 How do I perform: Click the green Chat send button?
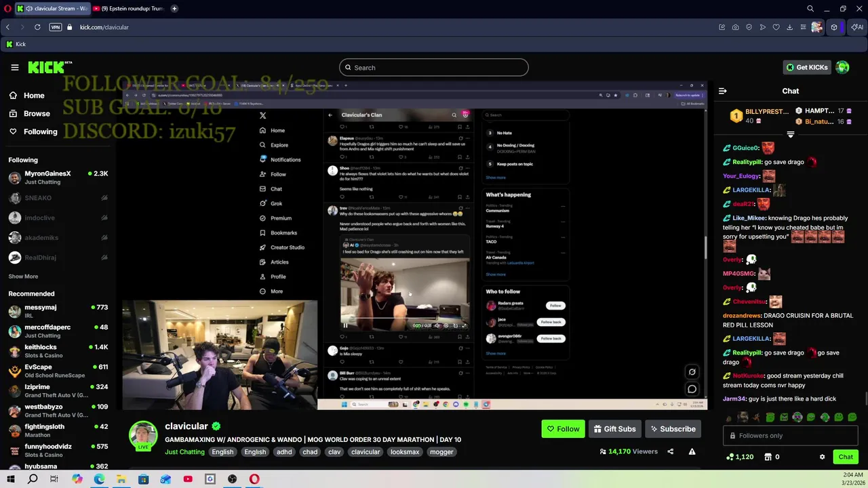coord(846,457)
